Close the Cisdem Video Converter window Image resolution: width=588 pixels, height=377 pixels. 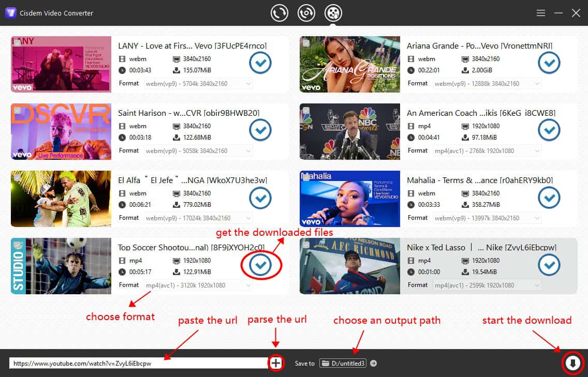[x=576, y=13]
